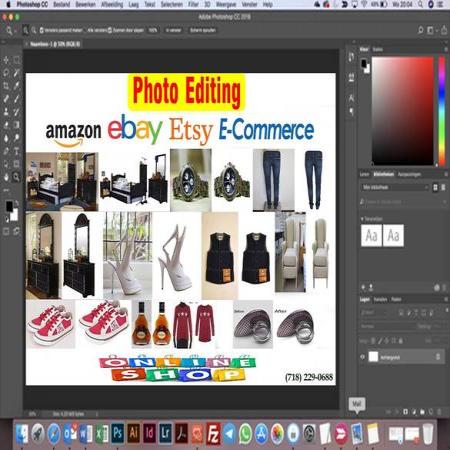Select the Gradient tool
The image size is (450, 450).
point(16,125)
